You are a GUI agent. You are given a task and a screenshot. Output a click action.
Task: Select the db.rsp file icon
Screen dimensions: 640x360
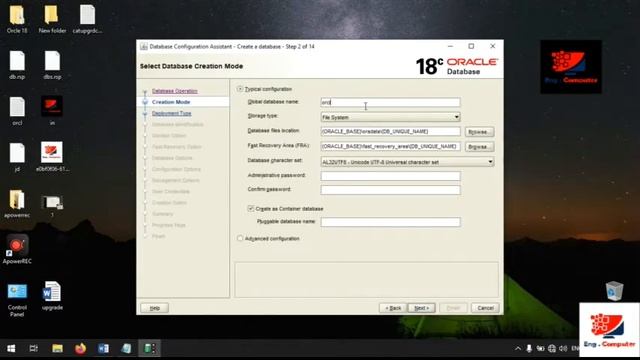tap(17, 61)
